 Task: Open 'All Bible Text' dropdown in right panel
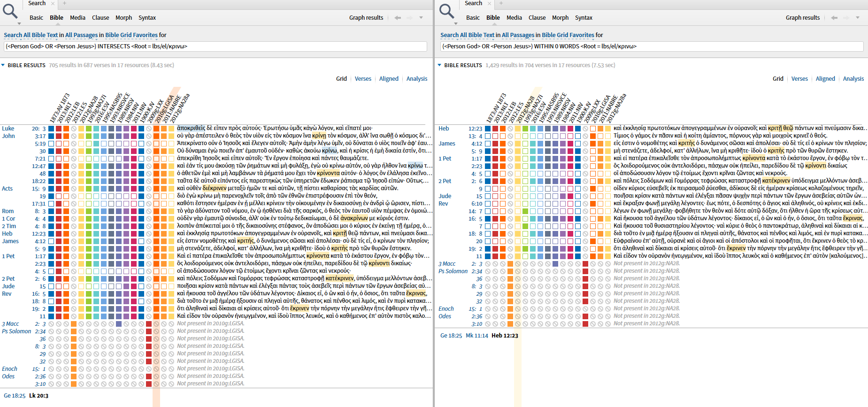[477, 35]
